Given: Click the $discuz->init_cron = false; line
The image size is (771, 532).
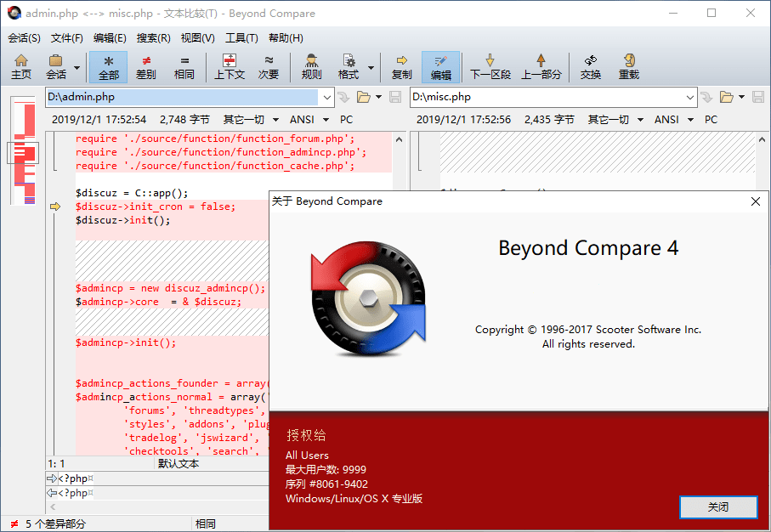Looking at the screenshot, I should click(x=156, y=207).
